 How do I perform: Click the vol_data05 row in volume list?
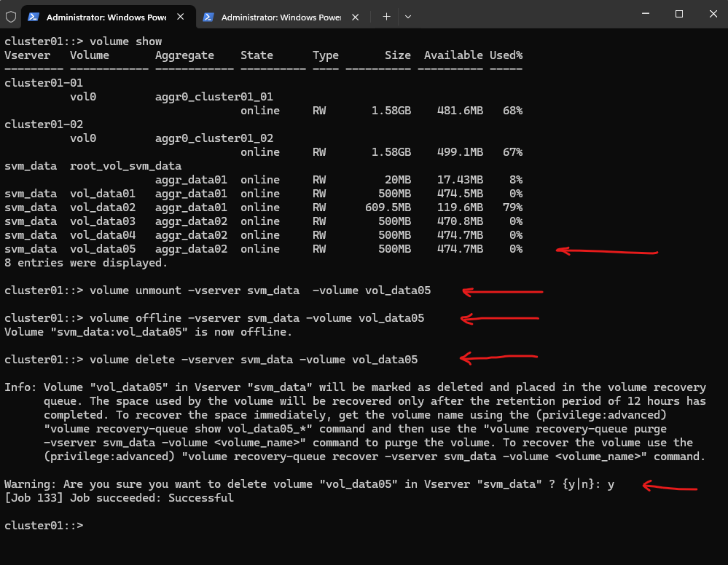[x=262, y=249]
